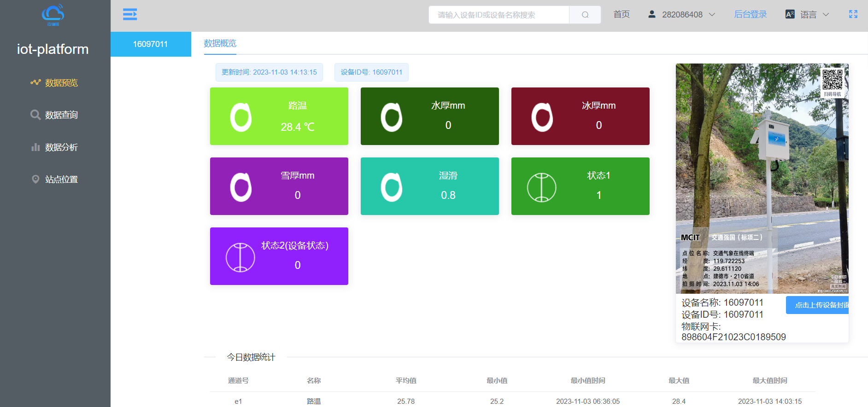
Task: Select the 数据概览 tab
Action: point(220,43)
